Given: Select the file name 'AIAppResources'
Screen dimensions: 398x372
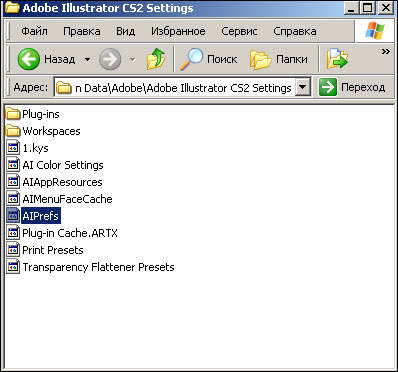Looking at the screenshot, I should (x=62, y=182).
